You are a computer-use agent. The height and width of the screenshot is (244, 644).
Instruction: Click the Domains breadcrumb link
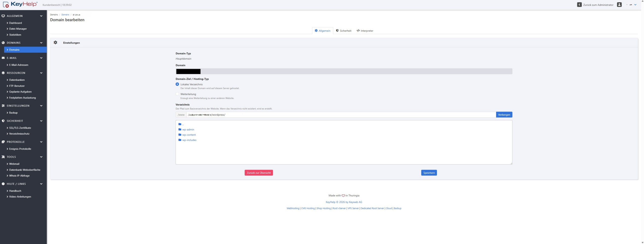[x=65, y=15]
